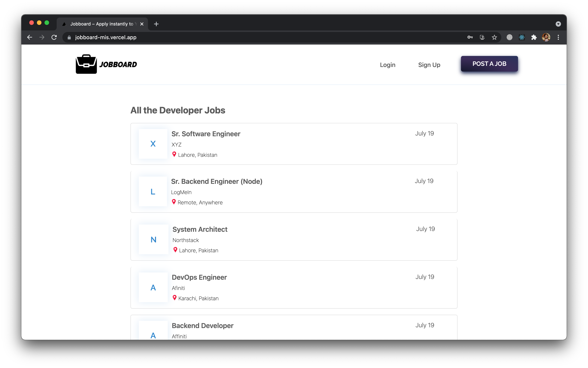Open the saved passwords key icon
This screenshot has height=368, width=588.
(x=470, y=37)
